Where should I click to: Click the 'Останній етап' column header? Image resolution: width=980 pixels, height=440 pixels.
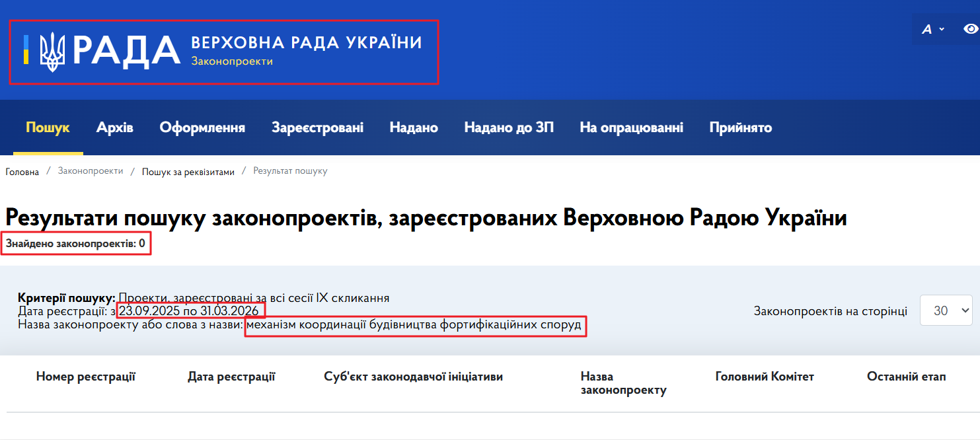pos(907,377)
